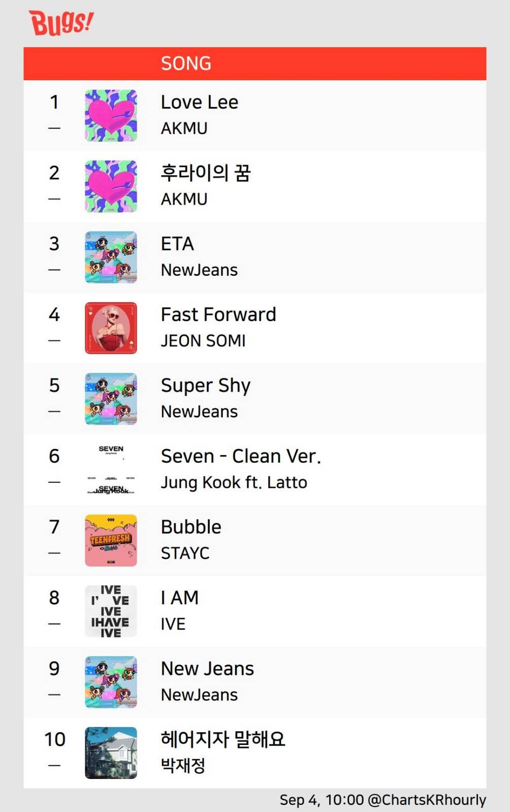The image size is (510, 812).
Task: Click the @ChartsKRhourly handle
Action: pos(427,800)
